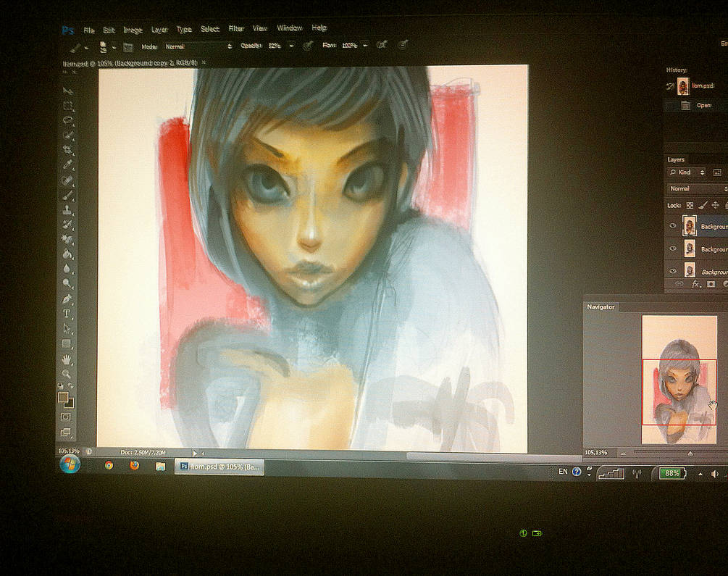Add a layer style with fx button
This screenshot has height=576, width=728.
coord(695,284)
